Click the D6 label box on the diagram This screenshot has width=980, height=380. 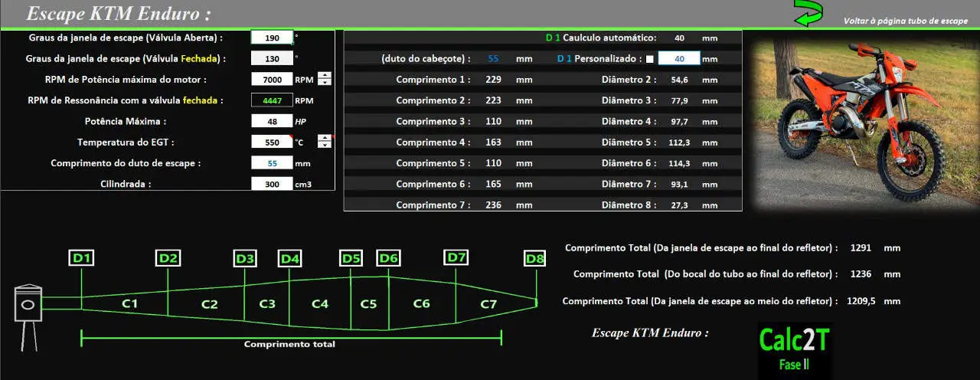(x=388, y=259)
